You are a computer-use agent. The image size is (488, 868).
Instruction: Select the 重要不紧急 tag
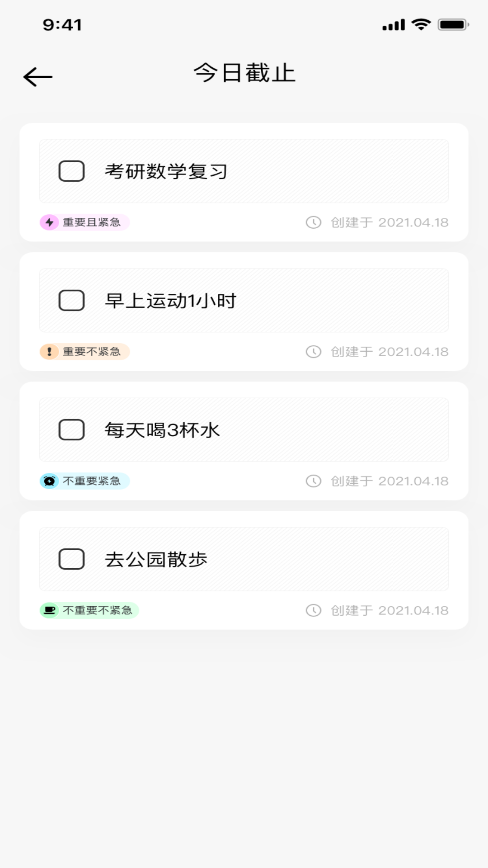click(92, 352)
